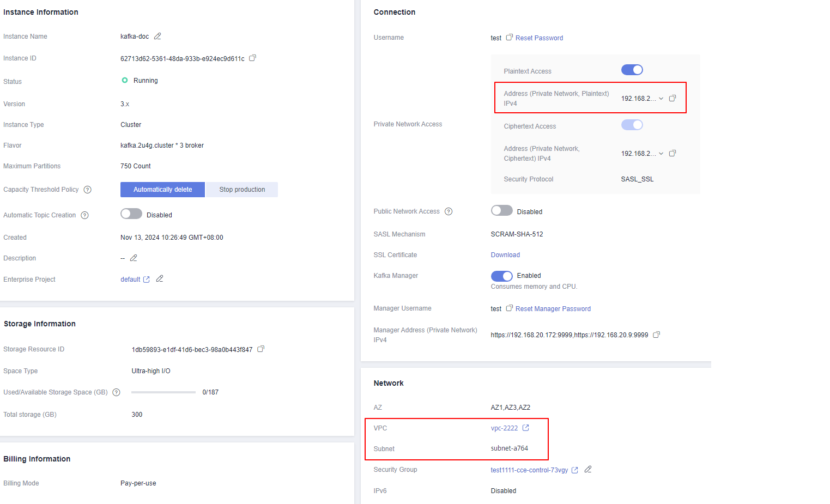
Task: Disable the Plaintext Access switch
Action: click(x=632, y=70)
